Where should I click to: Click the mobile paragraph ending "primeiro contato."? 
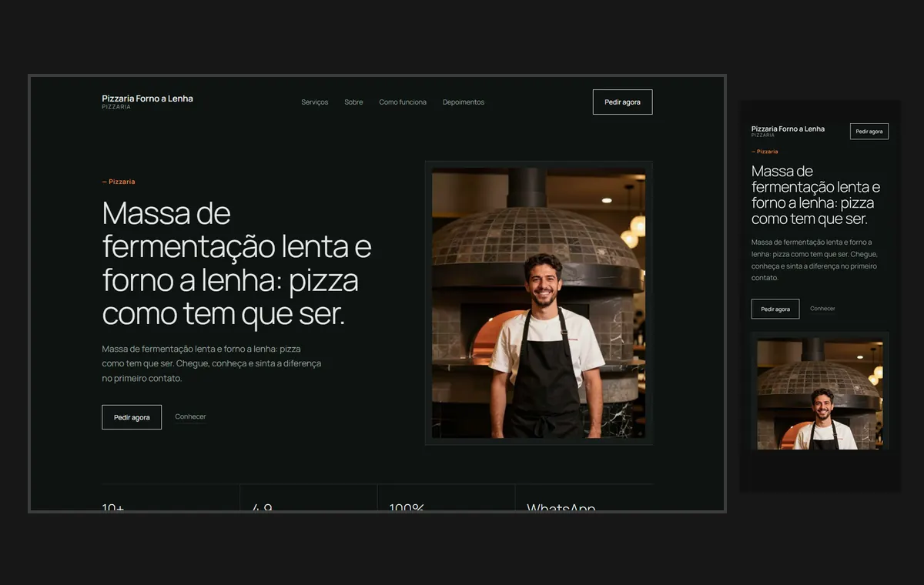(815, 260)
